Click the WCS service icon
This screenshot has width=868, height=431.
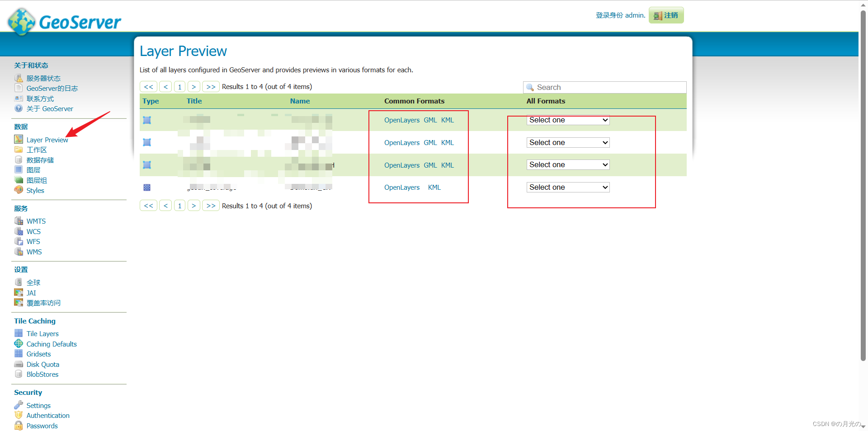pyautogui.click(x=19, y=231)
